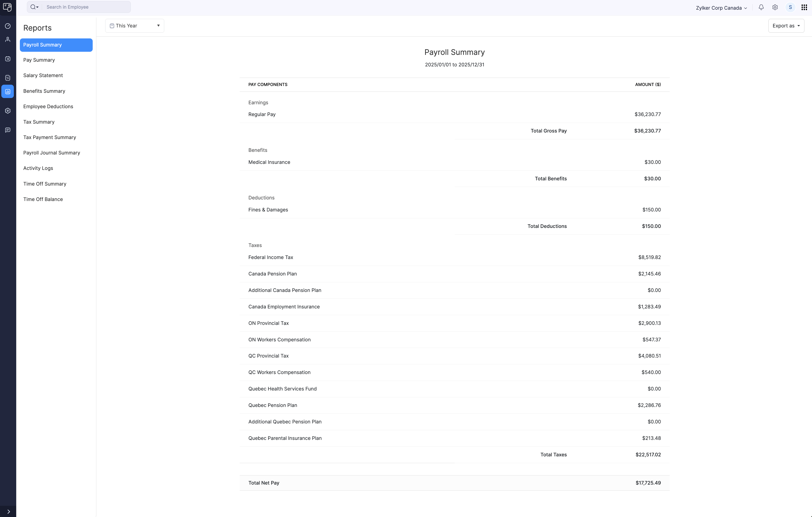Open the Zylker Corp Canada organization switcher

tap(721, 8)
